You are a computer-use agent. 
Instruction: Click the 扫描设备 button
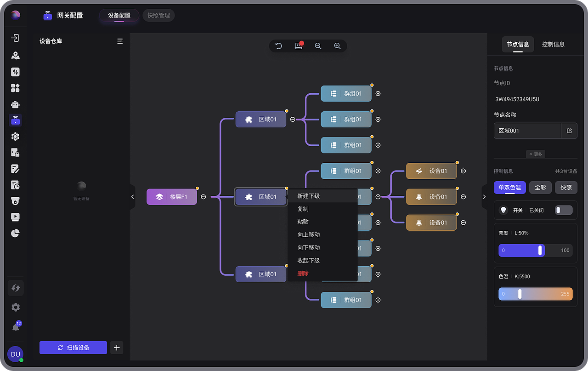(x=73, y=348)
